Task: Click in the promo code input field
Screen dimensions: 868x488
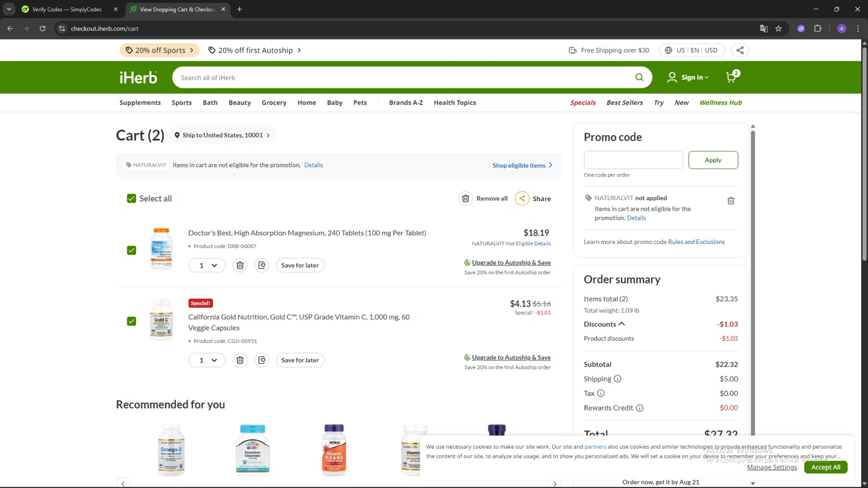Action: [x=633, y=160]
